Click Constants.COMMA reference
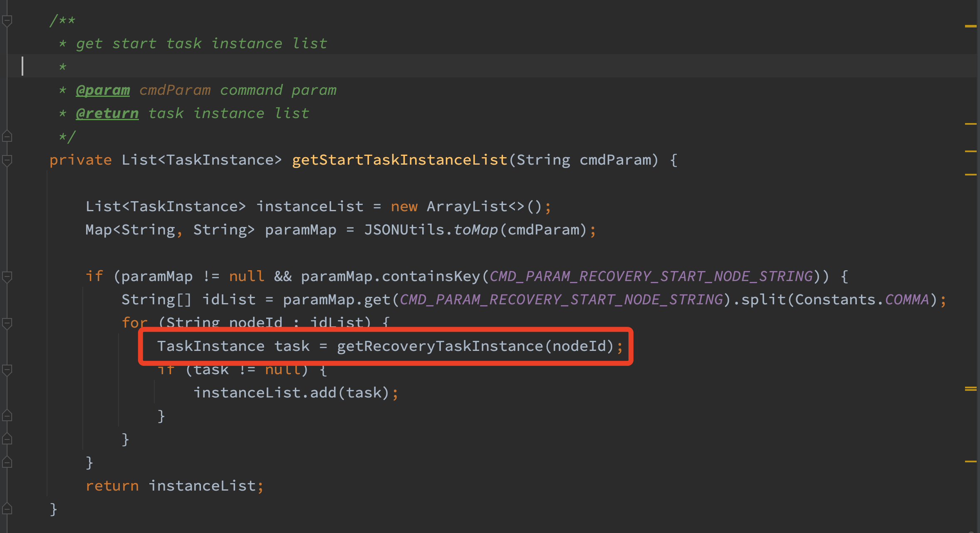Image resolution: width=980 pixels, height=533 pixels. (x=862, y=300)
